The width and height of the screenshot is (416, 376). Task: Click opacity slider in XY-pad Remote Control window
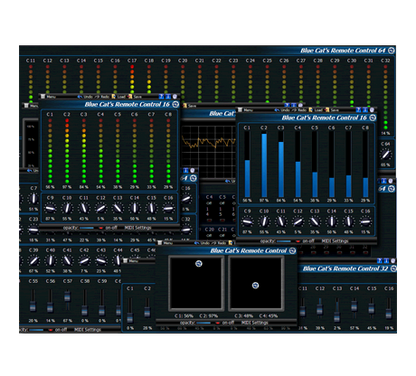point(204,323)
